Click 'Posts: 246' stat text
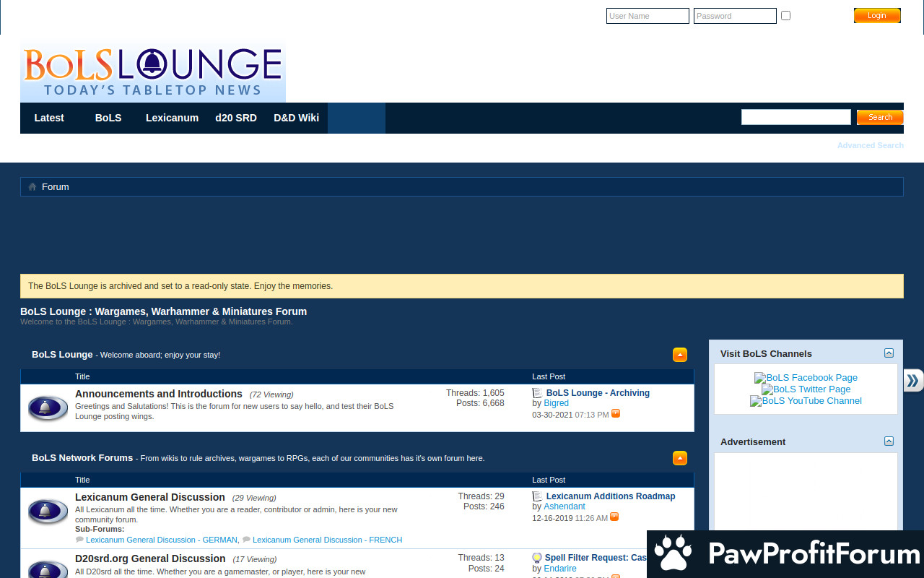The image size is (924, 578). [x=484, y=506]
